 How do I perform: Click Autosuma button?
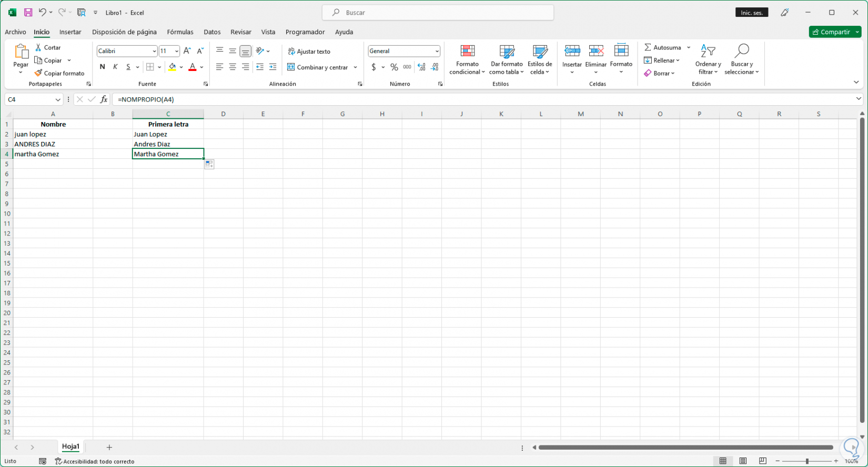pyautogui.click(x=663, y=47)
